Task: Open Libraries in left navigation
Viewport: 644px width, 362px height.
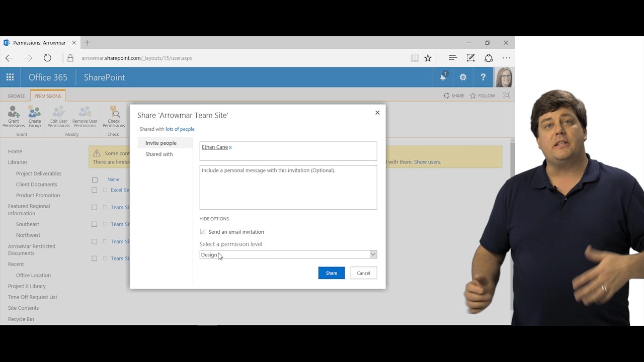Action: 18,162
